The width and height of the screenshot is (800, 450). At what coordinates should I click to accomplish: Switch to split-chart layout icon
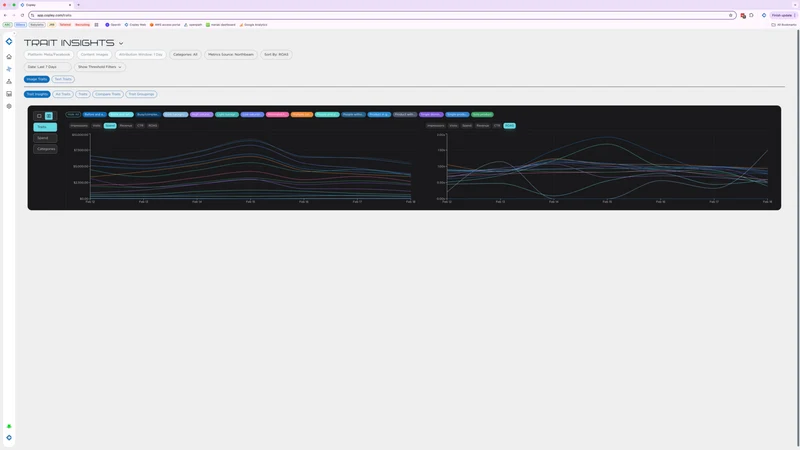[49, 116]
